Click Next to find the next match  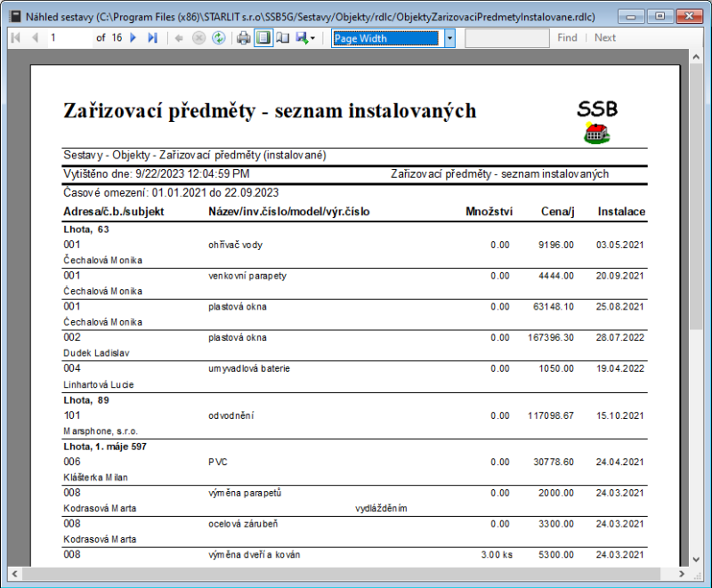coord(604,37)
